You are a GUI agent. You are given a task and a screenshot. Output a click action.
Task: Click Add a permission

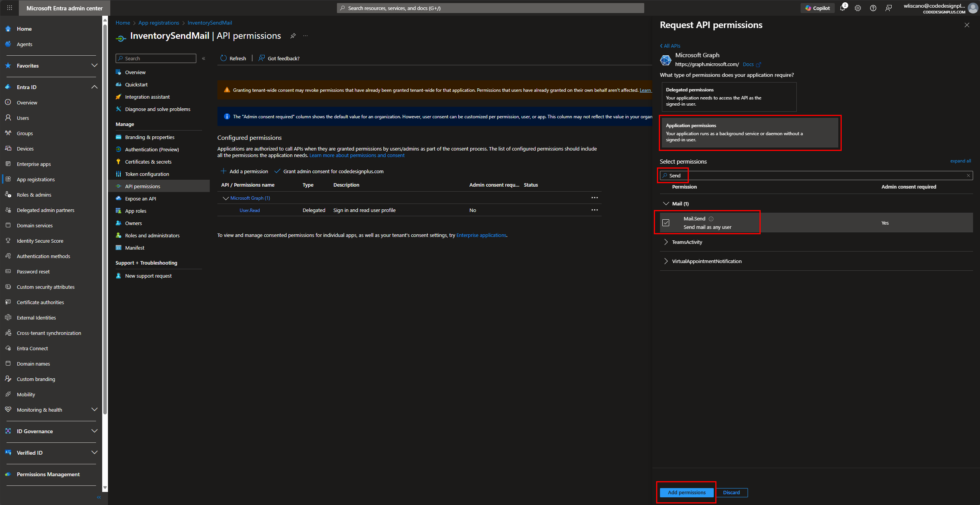pos(244,171)
